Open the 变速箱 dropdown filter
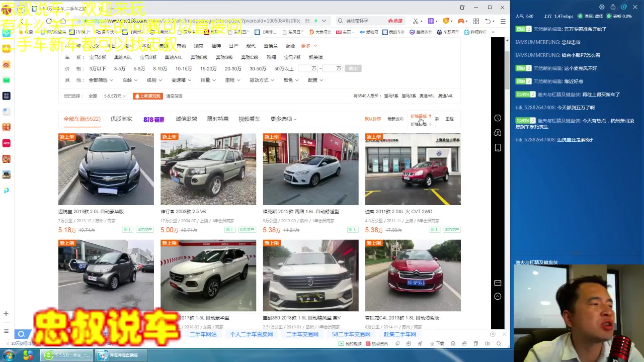Viewport: 644px width, 362px height. tap(181, 80)
